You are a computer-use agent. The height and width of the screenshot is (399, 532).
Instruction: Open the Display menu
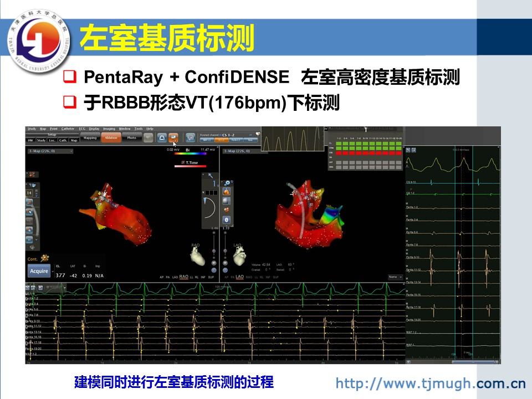click(94, 129)
